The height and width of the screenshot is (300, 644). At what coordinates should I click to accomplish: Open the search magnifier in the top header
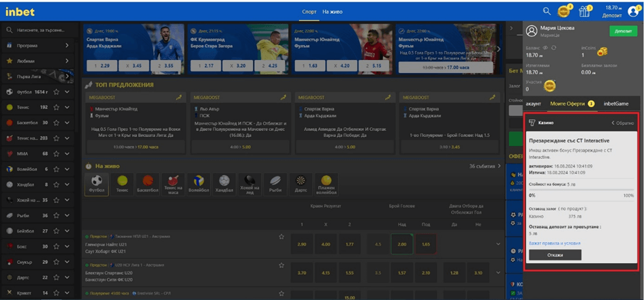pyautogui.click(x=547, y=12)
